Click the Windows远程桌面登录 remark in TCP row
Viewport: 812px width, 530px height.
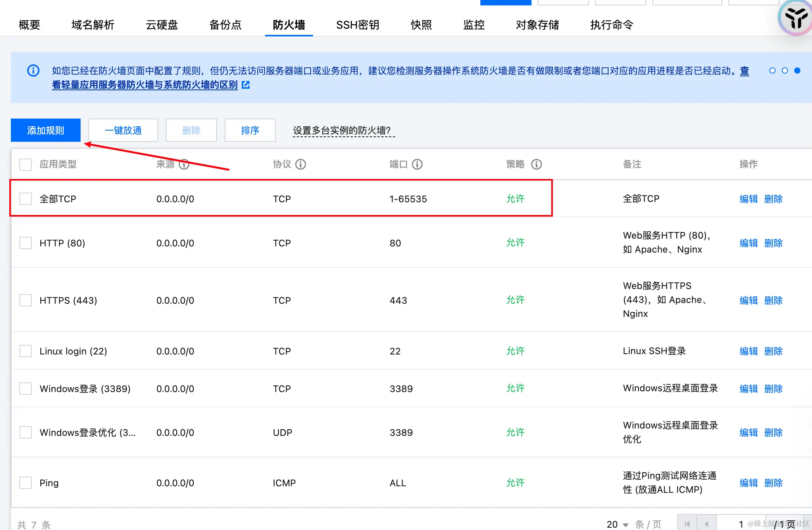click(671, 388)
